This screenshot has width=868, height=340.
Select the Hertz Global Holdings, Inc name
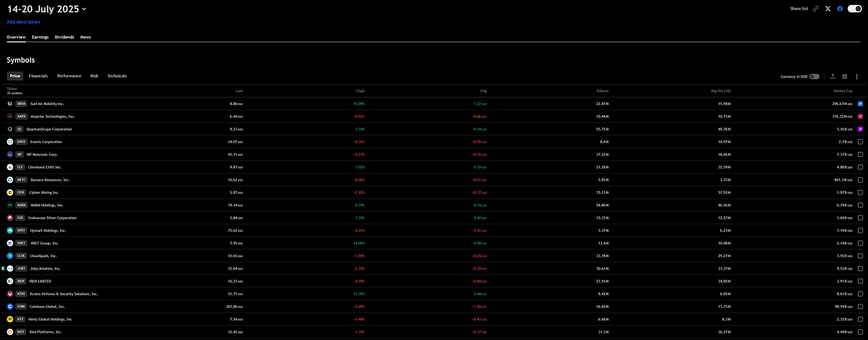point(50,319)
